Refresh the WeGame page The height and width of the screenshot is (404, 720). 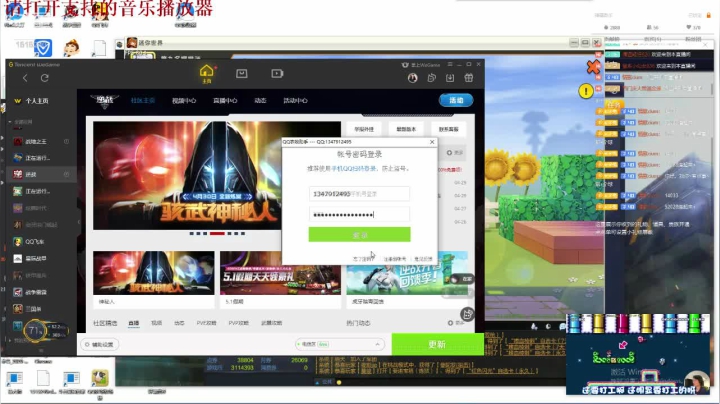pyautogui.click(x=45, y=78)
